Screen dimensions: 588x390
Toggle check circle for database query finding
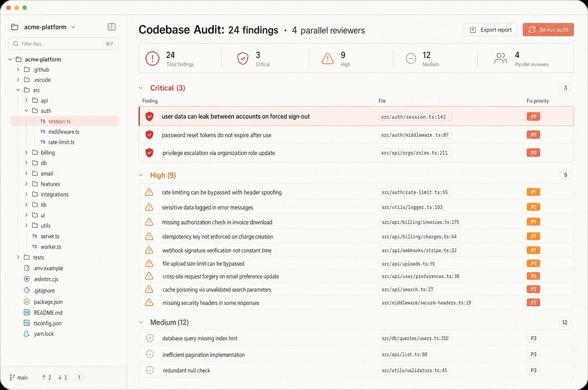(150, 338)
